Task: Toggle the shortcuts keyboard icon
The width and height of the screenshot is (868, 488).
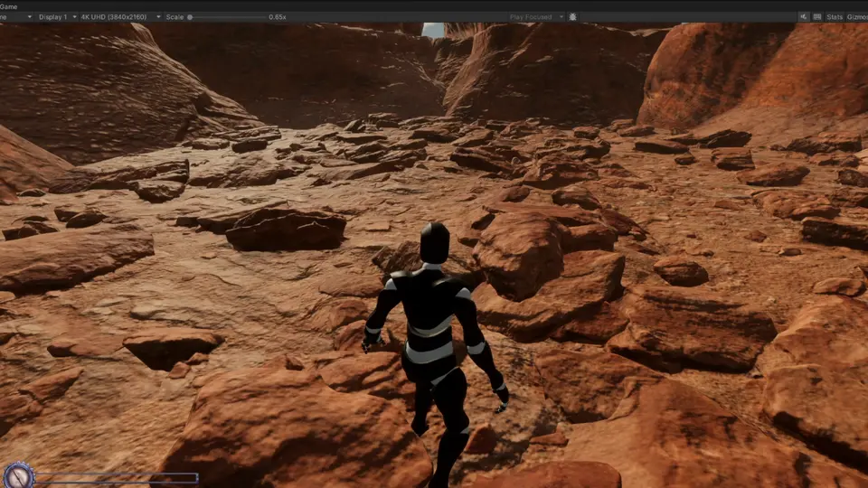Action: pyautogui.click(x=817, y=17)
